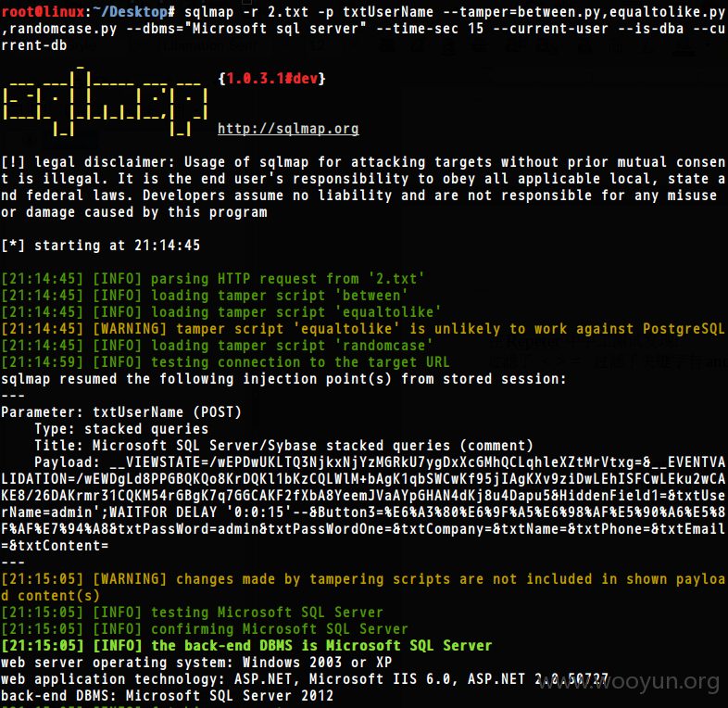Screen dimensions: 728x708
Task: Click the '=&txtContent=' payload ending
Action: pyautogui.click(x=55, y=546)
